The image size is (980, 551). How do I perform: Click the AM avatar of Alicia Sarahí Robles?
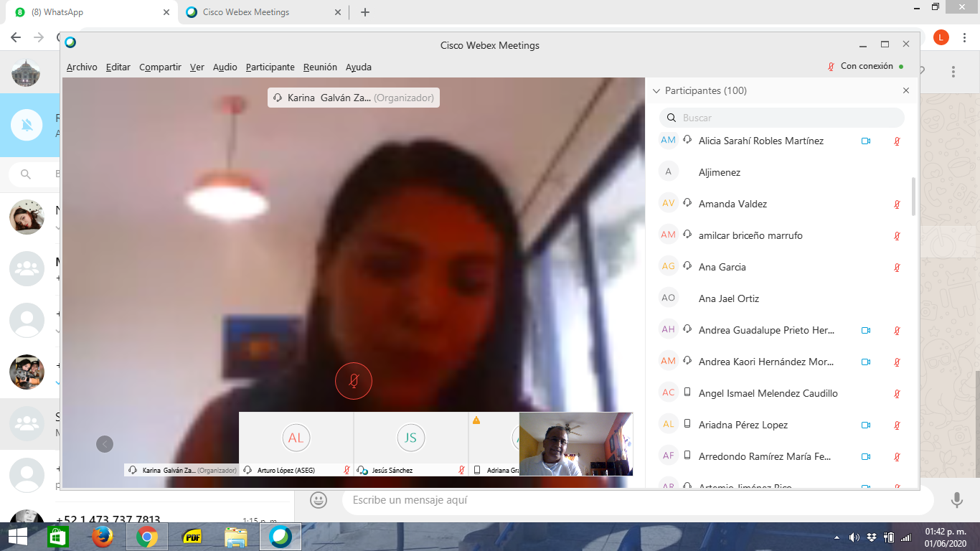669,140
